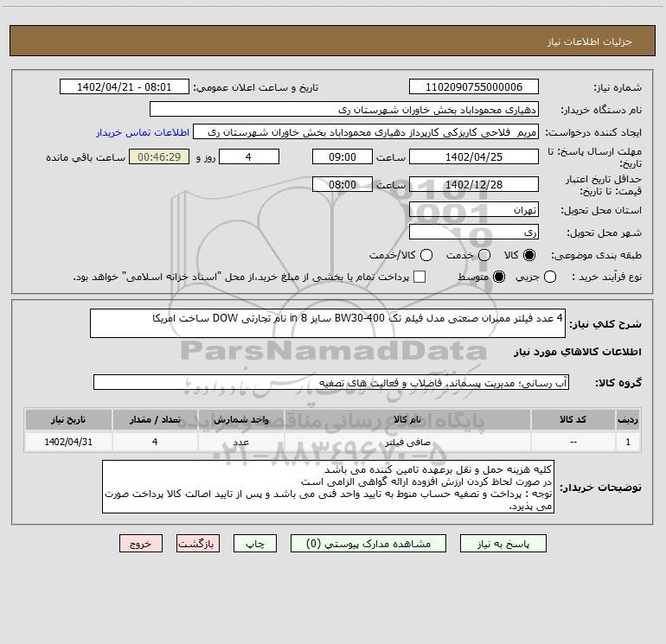666x644 pixels.
Task: Click the صافی فیلتر item name cell
Action: pos(407,442)
